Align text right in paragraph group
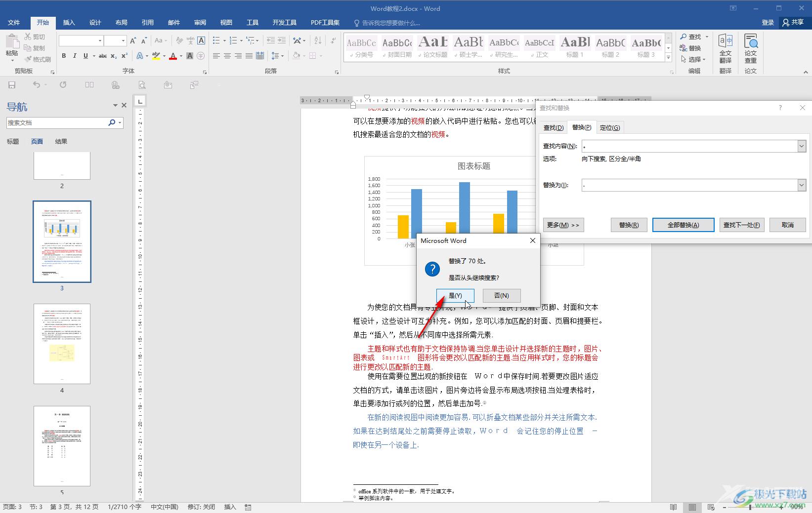Image resolution: width=812 pixels, height=513 pixels. pyautogui.click(x=238, y=56)
